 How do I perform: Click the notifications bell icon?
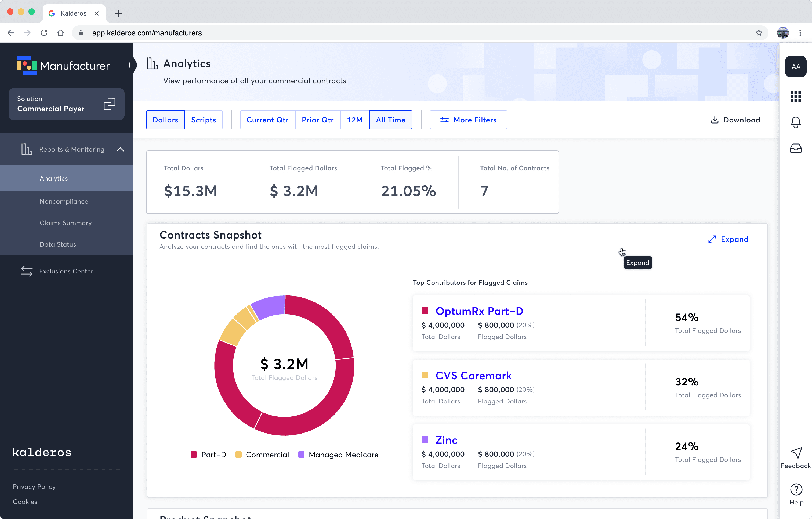(795, 122)
